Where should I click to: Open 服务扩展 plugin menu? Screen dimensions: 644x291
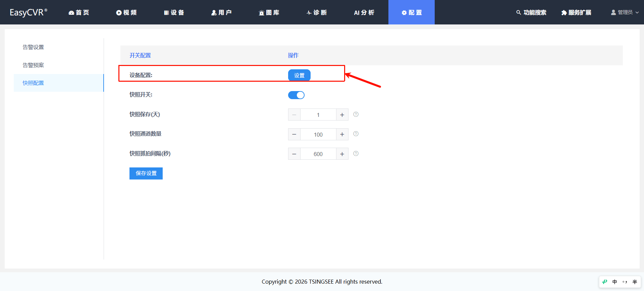(x=576, y=12)
